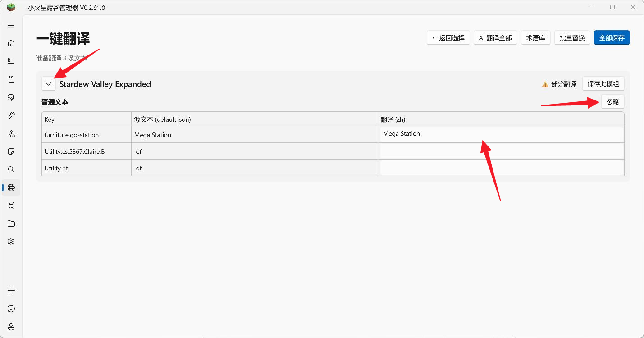Minimize the application window
This screenshot has height=338, width=644.
coord(592,7)
